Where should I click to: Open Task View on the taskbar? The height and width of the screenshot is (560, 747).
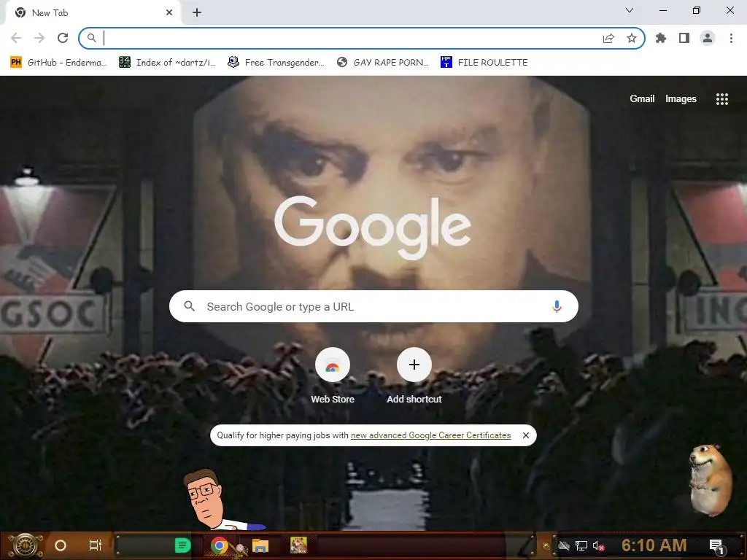click(x=96, y=545)
